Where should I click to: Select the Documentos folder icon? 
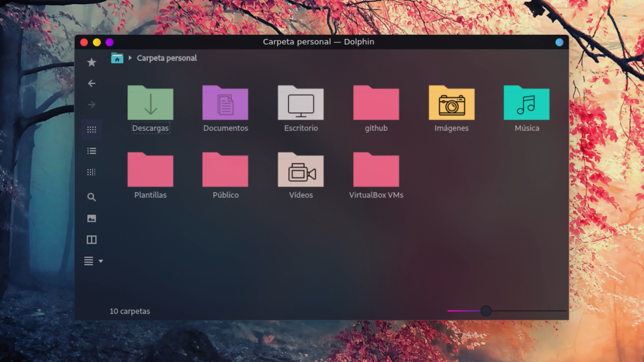click(225, 103)
